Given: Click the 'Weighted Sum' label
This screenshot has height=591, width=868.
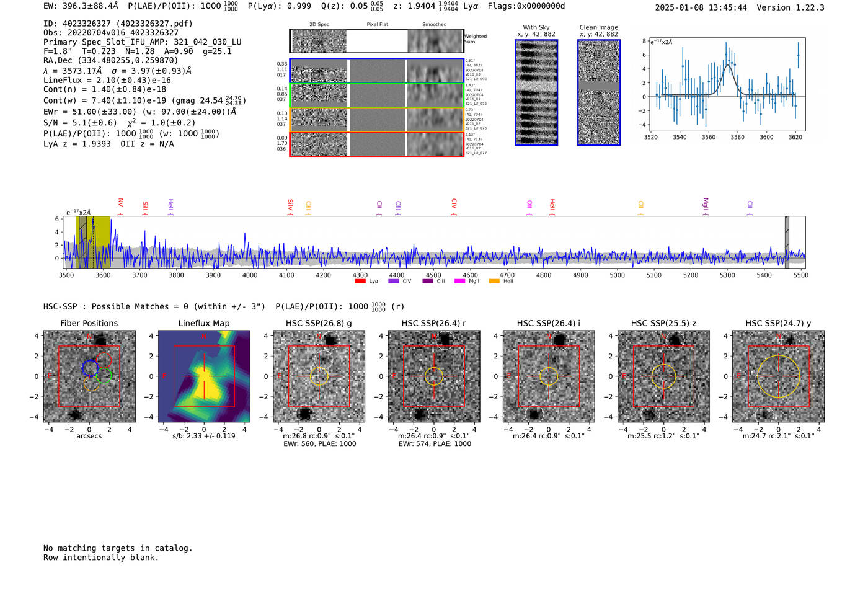Looking at the screenshot, I should tap(476, 39).
